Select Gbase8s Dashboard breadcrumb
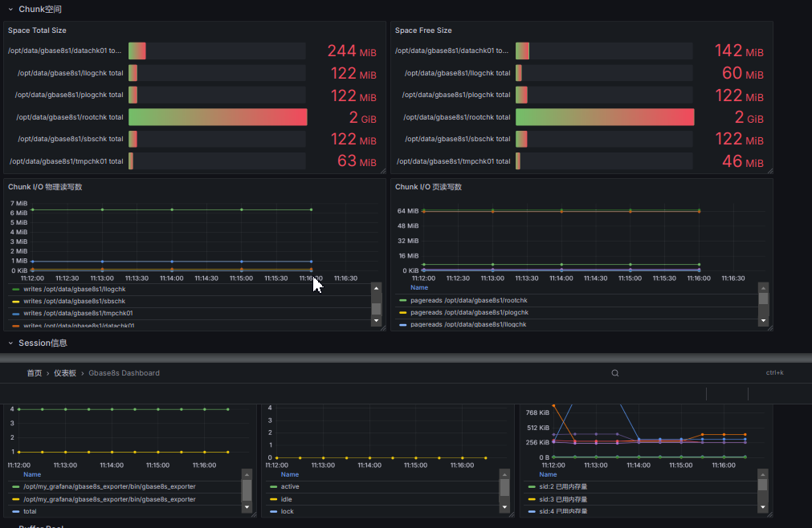The height and width of the screenshot is (528, 812). click(x=124, y=373)
